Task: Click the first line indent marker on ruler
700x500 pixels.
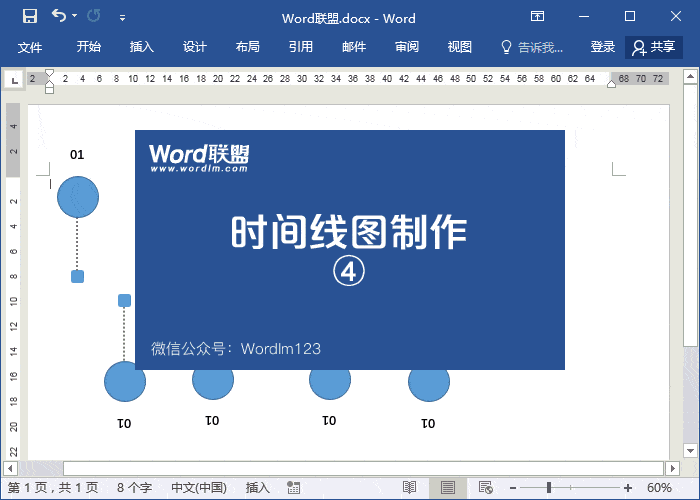Action: click(x=50, y=73)
